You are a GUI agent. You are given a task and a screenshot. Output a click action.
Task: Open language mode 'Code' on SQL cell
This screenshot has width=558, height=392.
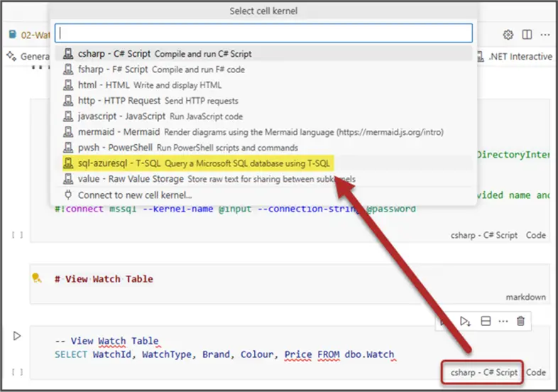(x=536, y=373)
